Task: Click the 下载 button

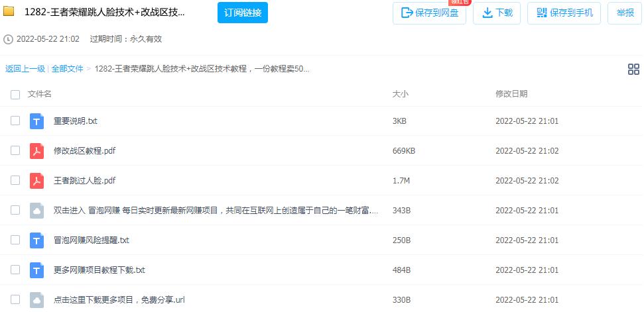Action: point(497,13)
